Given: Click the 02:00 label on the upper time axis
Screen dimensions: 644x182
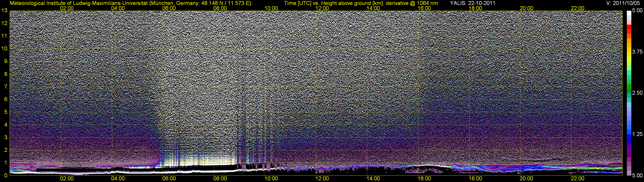Looking at the screenshot, I should point(67,8).
